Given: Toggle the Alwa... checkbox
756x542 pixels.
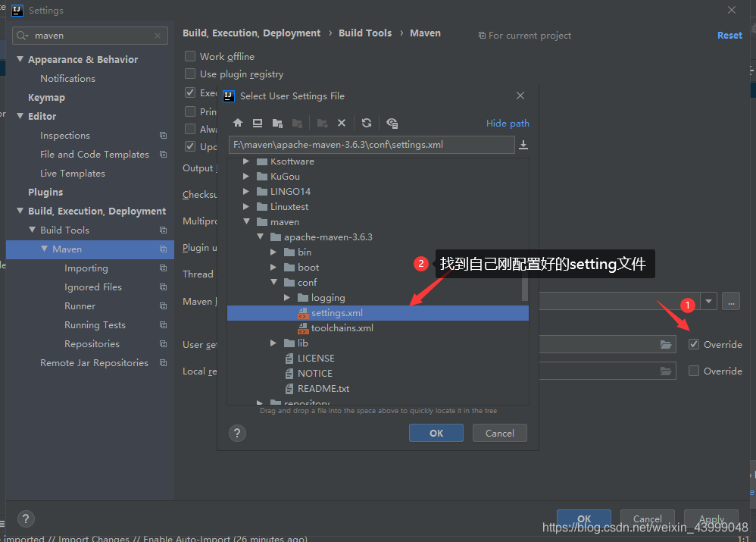Looking at the screenshot, I should coord(190,129).
